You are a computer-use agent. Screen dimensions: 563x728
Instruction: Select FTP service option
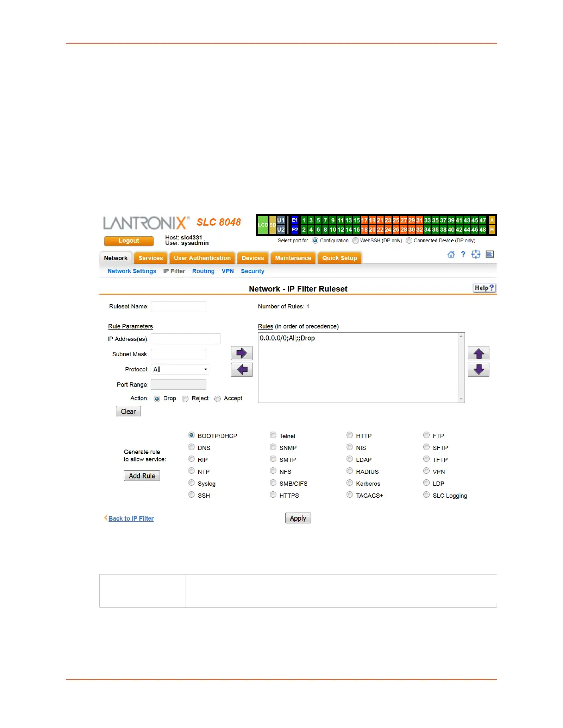(426, 435)
